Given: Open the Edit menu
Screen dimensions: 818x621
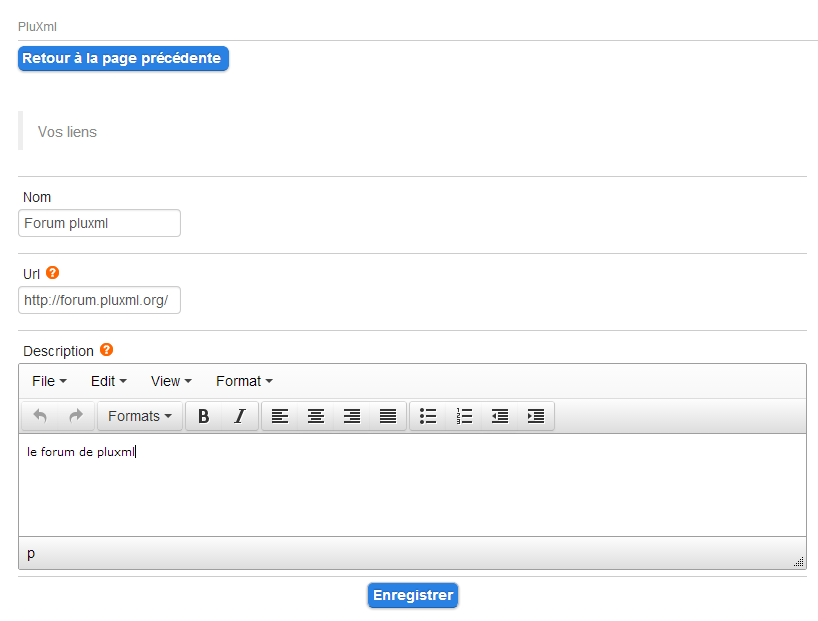Looking at the screenshot, I should (109, 381).
